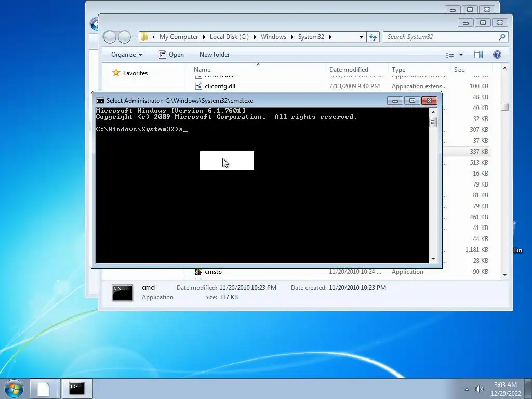Maximize the System32 Explorer window
This screenshot has width=532, height=399.
(483, 23)
